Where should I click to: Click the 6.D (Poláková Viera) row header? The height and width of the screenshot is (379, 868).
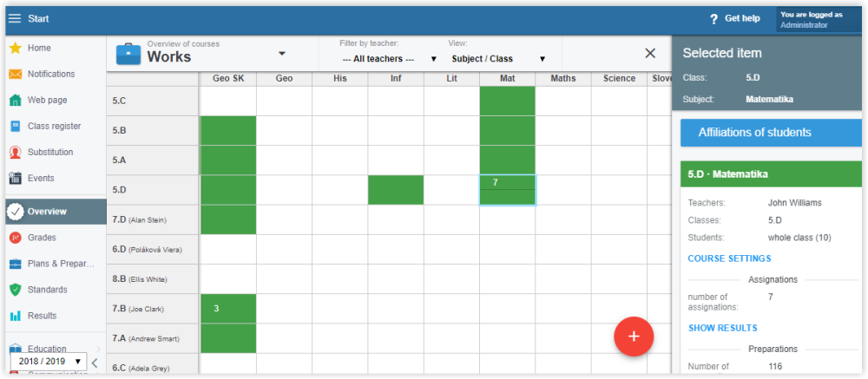152,250
